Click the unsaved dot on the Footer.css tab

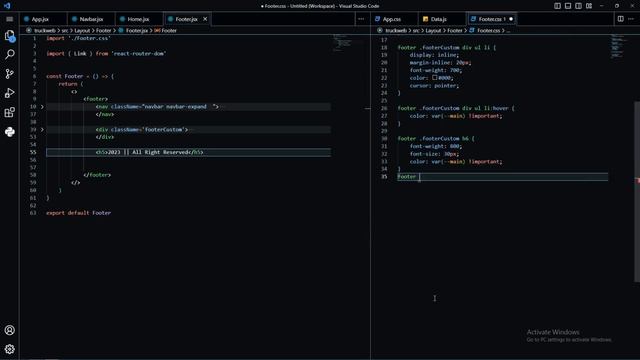tap(511, 19)
